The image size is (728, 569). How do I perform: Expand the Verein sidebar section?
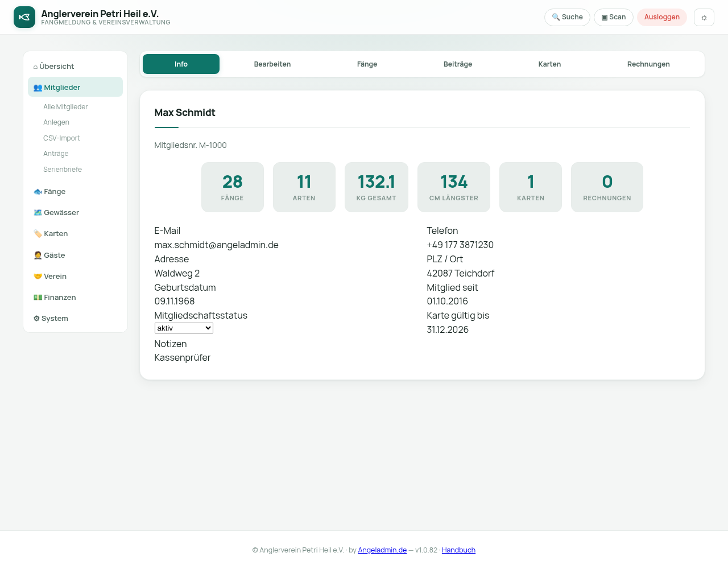[75, 277]
